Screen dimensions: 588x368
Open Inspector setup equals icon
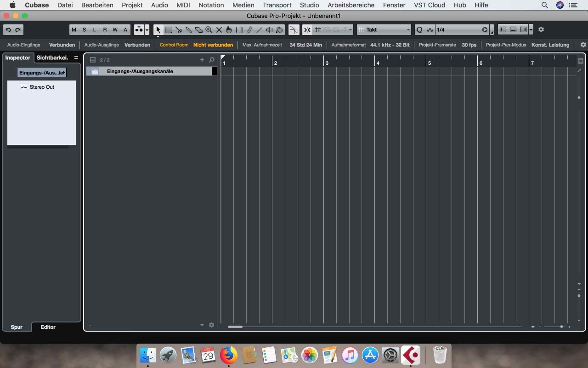coord(76,57)
